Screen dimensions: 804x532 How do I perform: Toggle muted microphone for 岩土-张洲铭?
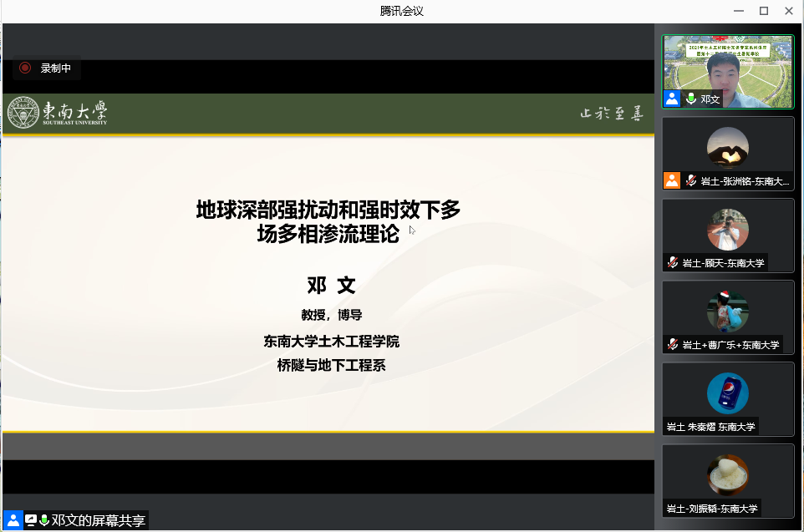tap(691, 180)
